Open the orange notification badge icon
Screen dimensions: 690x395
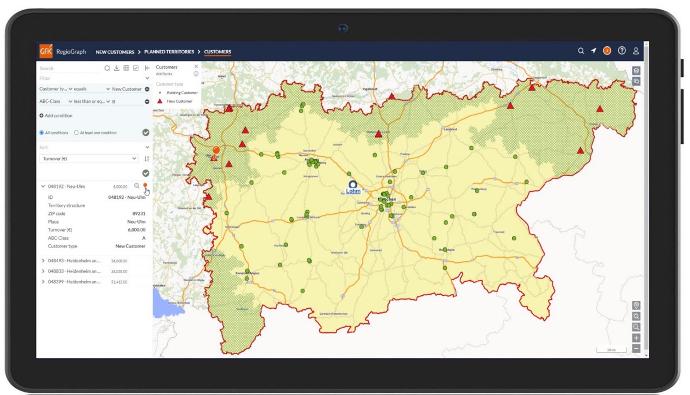tap(607, 51)
